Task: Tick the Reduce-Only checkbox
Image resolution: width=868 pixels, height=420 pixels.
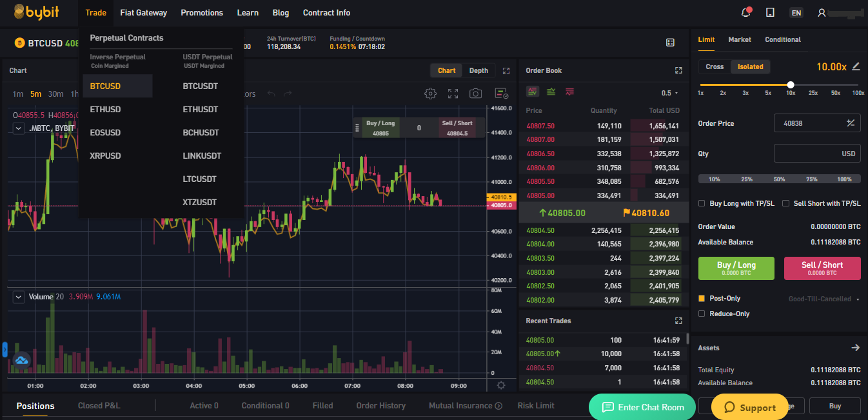Action: (702, 314)
